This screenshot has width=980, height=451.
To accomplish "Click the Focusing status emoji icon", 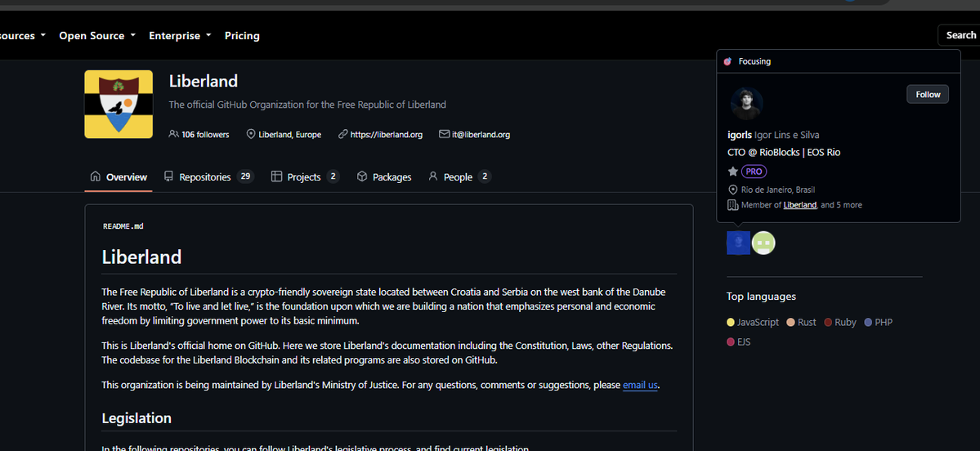I will coord(727,61).
